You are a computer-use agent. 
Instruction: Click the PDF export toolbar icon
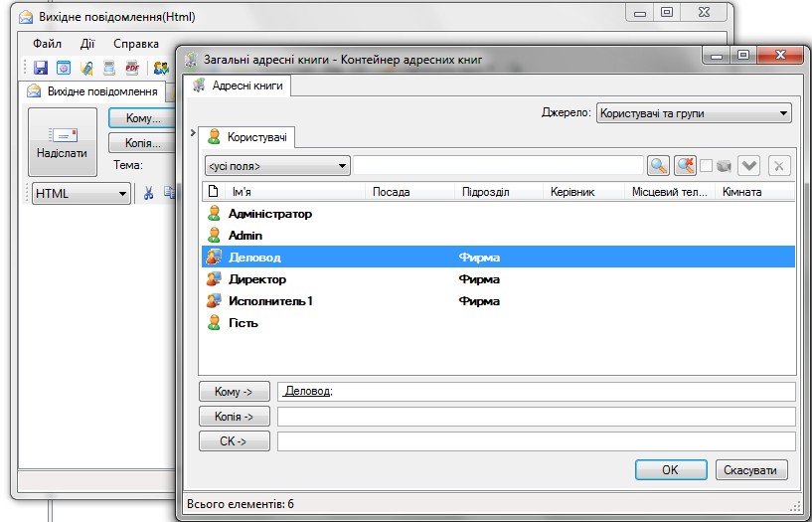pos(132,69)
